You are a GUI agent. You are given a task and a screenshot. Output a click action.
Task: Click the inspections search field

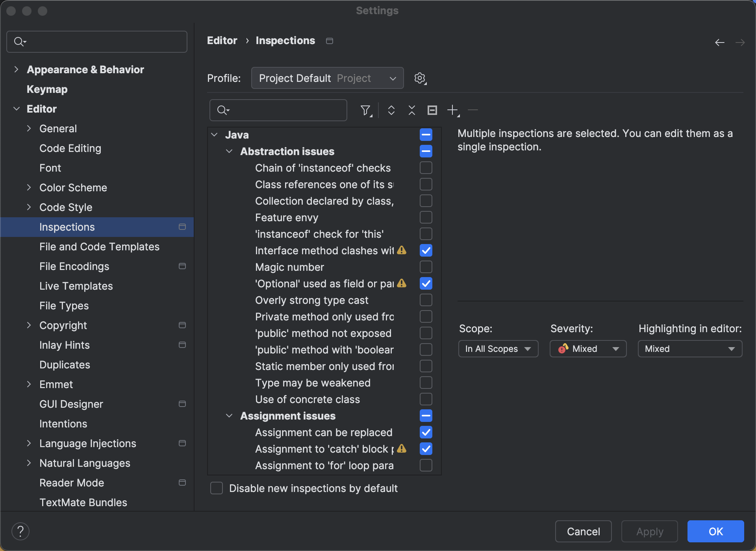(278, 110)
